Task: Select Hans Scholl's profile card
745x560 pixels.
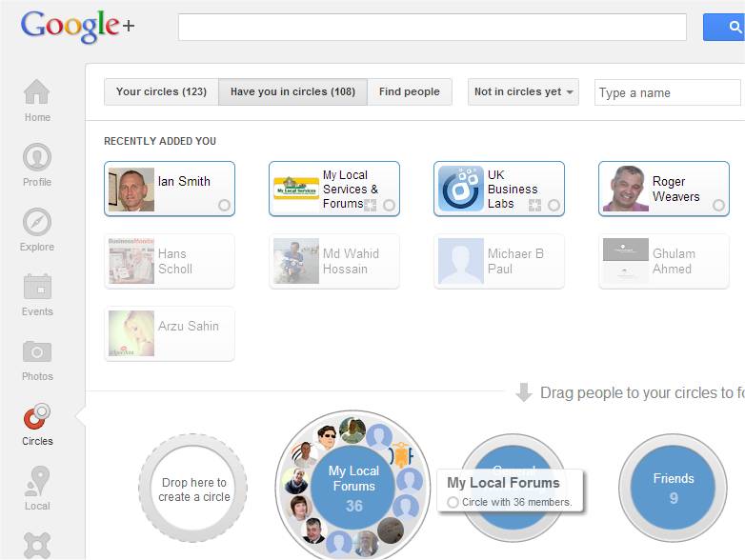Action: coord(170,261)
